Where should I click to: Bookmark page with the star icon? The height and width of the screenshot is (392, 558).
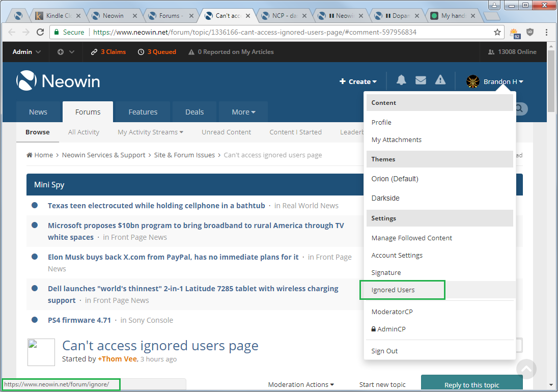(x=497, y=32)
